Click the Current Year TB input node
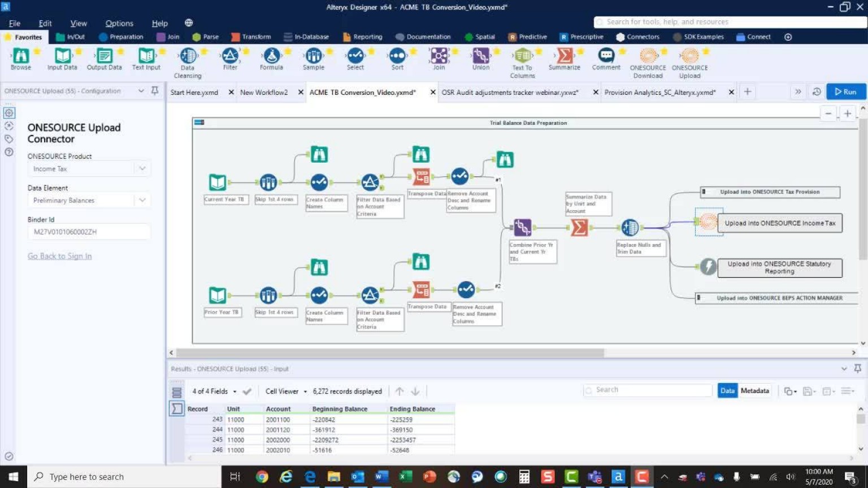868x488 pixels. (218, 182)
